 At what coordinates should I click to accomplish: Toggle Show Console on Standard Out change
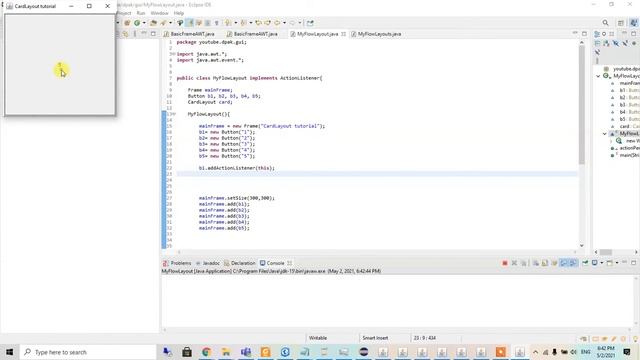[x=564, y=263]
